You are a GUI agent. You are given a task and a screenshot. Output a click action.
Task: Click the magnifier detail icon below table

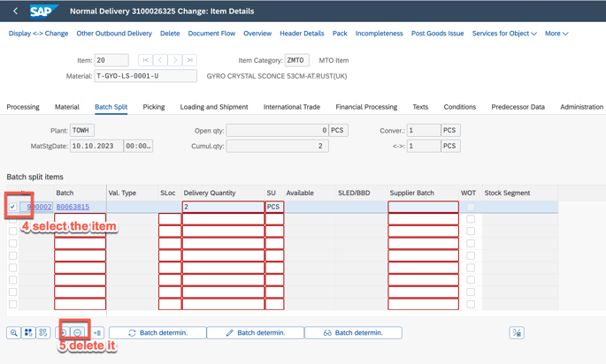[x=14, y=333]
